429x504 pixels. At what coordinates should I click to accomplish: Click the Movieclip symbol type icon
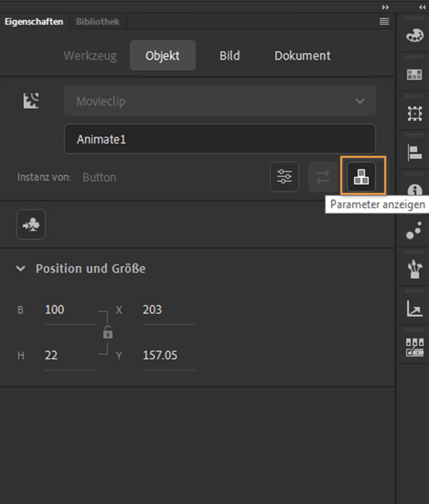(31, 101)
